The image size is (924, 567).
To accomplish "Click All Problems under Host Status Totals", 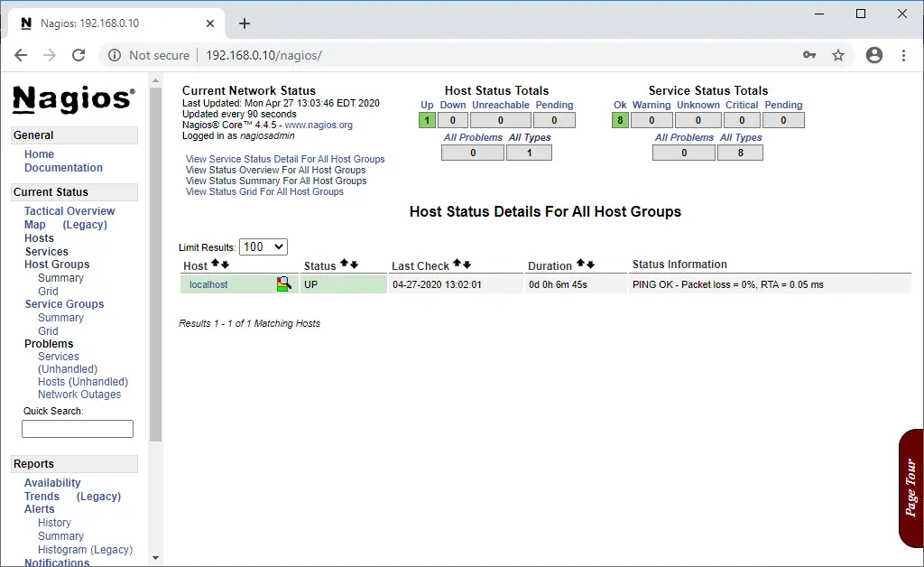I will click(x=473, y=137).
